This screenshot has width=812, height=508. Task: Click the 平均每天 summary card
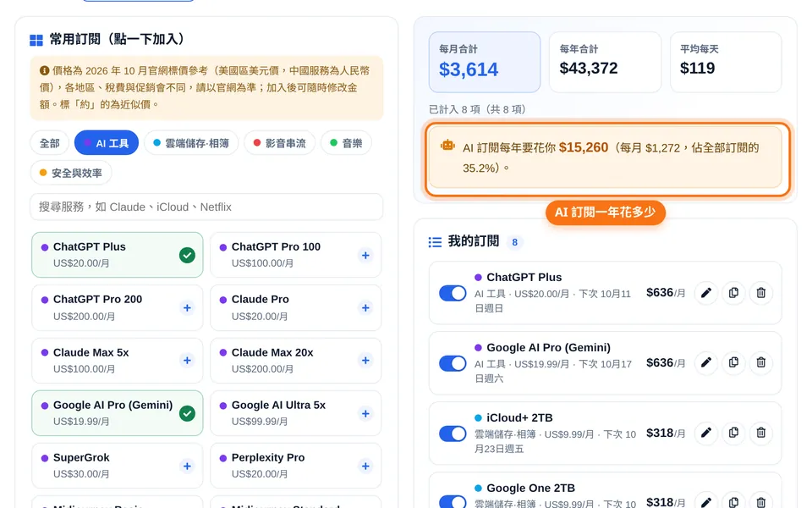[726, 62]
